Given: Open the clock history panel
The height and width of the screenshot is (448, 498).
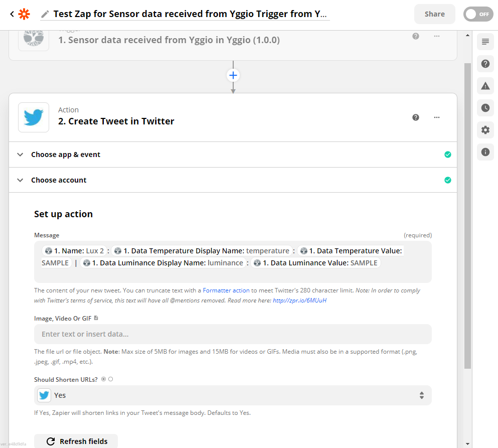Looking at the screenshot, I should click(485, 108).
